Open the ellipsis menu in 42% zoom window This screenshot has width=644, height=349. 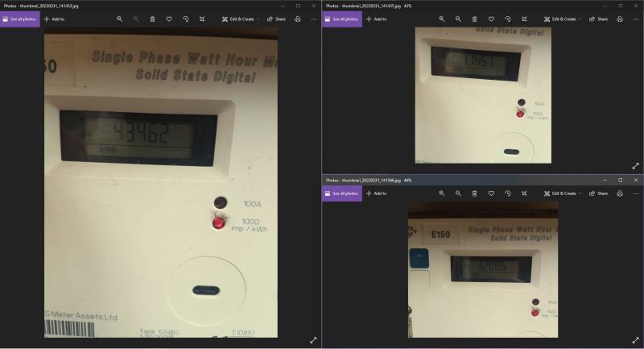pyautogui.click(x=636, y=19)
